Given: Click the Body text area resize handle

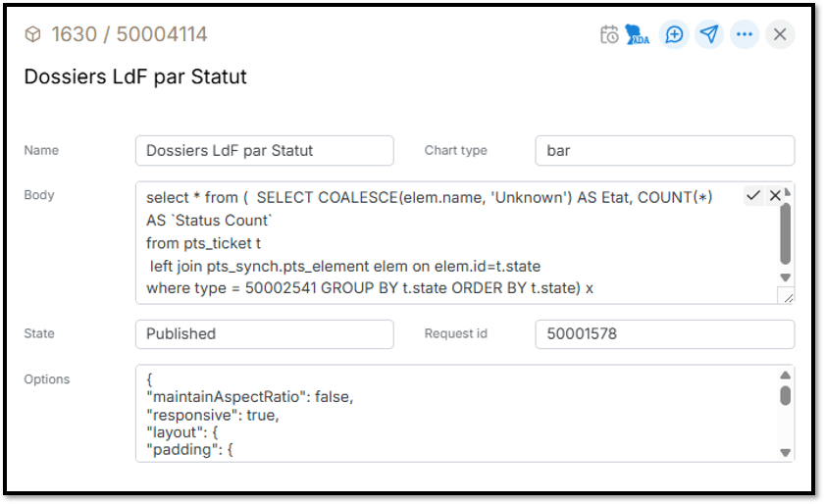Looking at the screenshot, I should (786, 295).
